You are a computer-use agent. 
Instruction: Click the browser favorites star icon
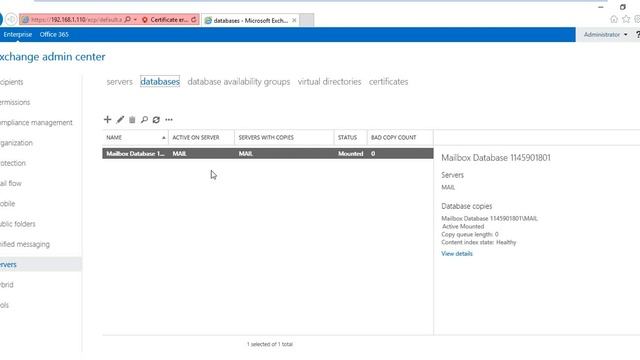pos(626,19)
